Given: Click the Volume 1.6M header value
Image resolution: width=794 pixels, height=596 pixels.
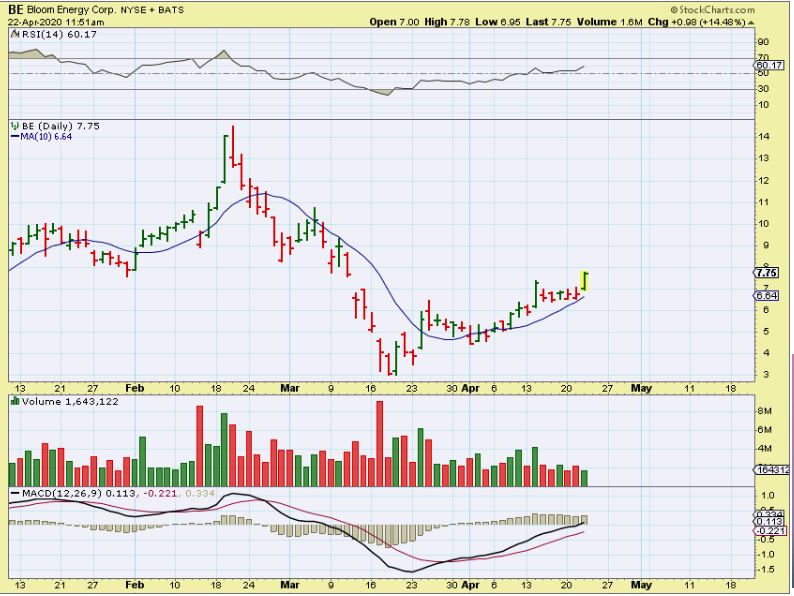Looking at the screenshot, I should click(610, 22).
